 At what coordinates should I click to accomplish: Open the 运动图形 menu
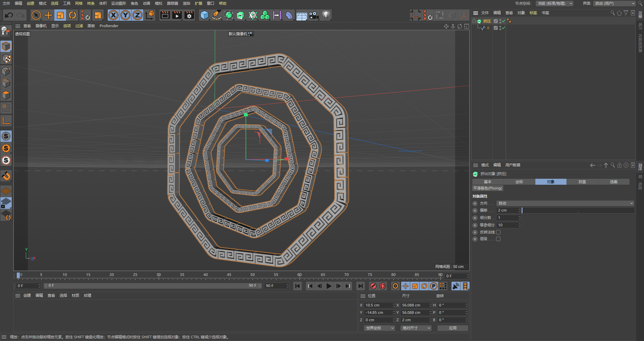(x=118, y=3)
